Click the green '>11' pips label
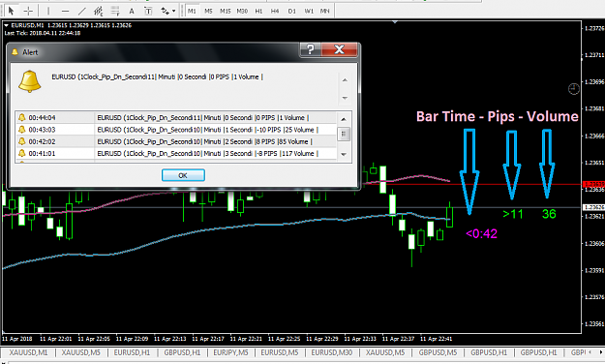Screen dimensions: 605x364 (x=513, y=214)
